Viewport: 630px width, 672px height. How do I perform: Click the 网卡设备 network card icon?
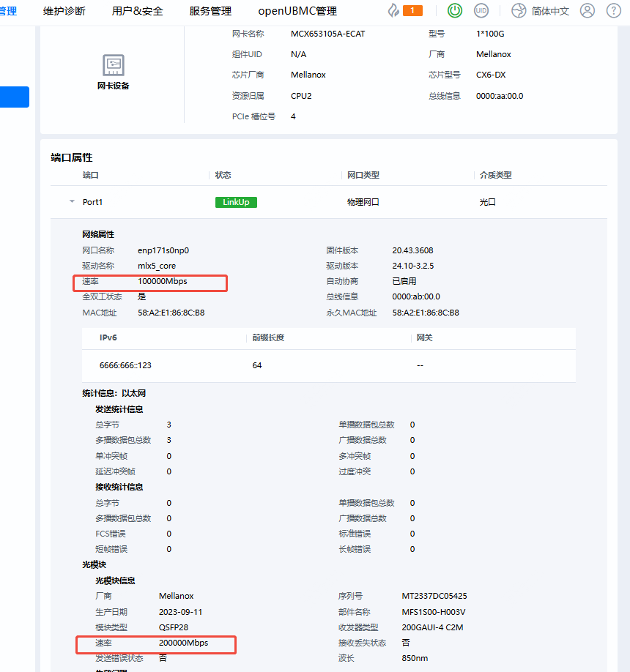pos(113,65)
